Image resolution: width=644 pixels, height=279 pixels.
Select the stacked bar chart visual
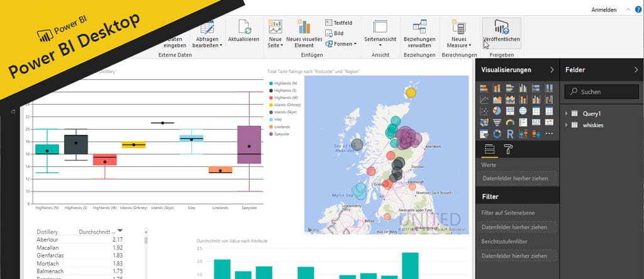pos(484,88)
